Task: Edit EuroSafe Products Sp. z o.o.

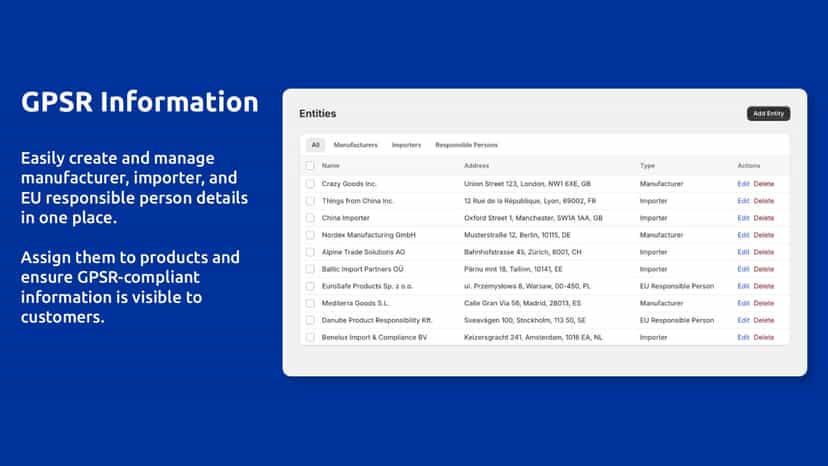Action: 743,286
